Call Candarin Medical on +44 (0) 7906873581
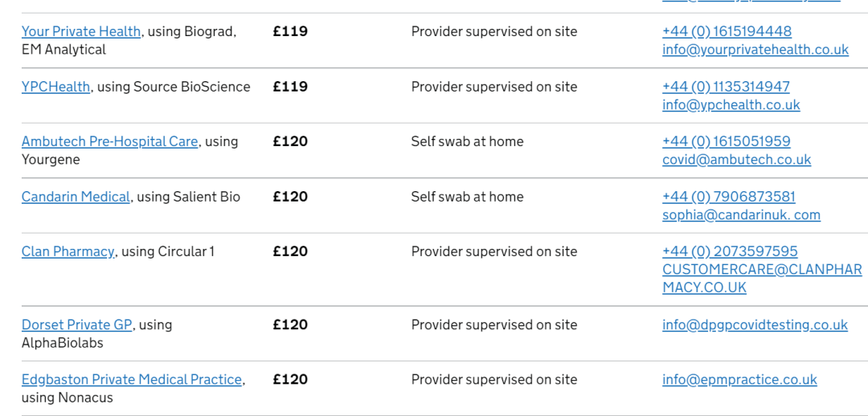Viewport: 868px width, 416px height. tap(728, 197)
